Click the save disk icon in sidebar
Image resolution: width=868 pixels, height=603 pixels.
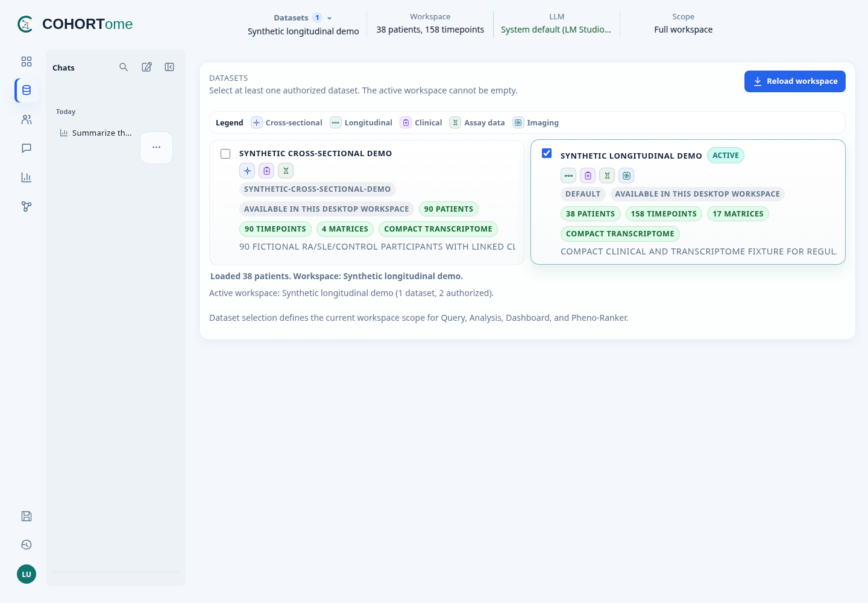pyautogui.click(x=27, y=516)
